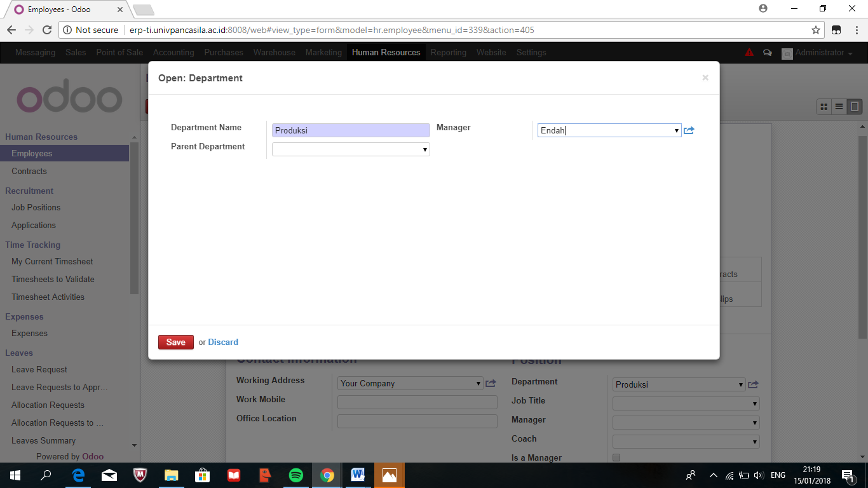868x488 pixels.
Task: Open Manager record via external link icon
Action: 689,131
